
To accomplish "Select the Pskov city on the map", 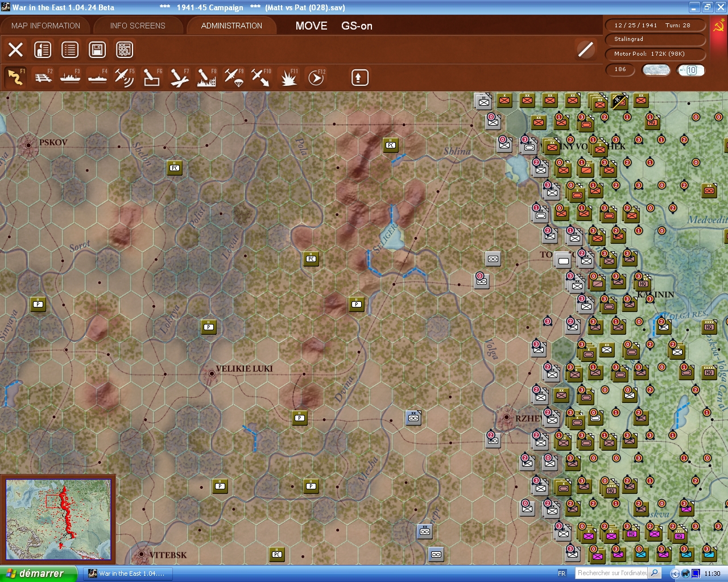I will (28, 145).
